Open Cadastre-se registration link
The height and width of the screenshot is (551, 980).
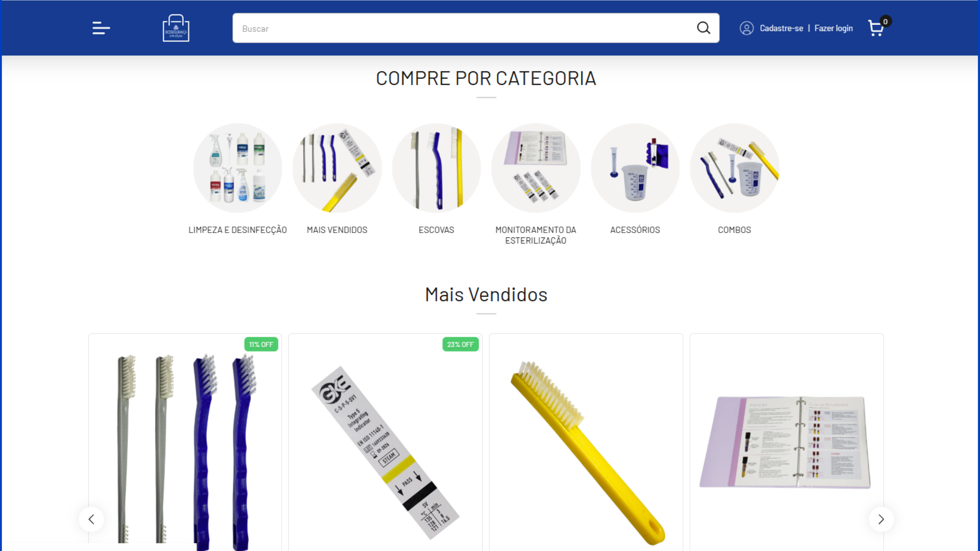click(x=781, y=28)
